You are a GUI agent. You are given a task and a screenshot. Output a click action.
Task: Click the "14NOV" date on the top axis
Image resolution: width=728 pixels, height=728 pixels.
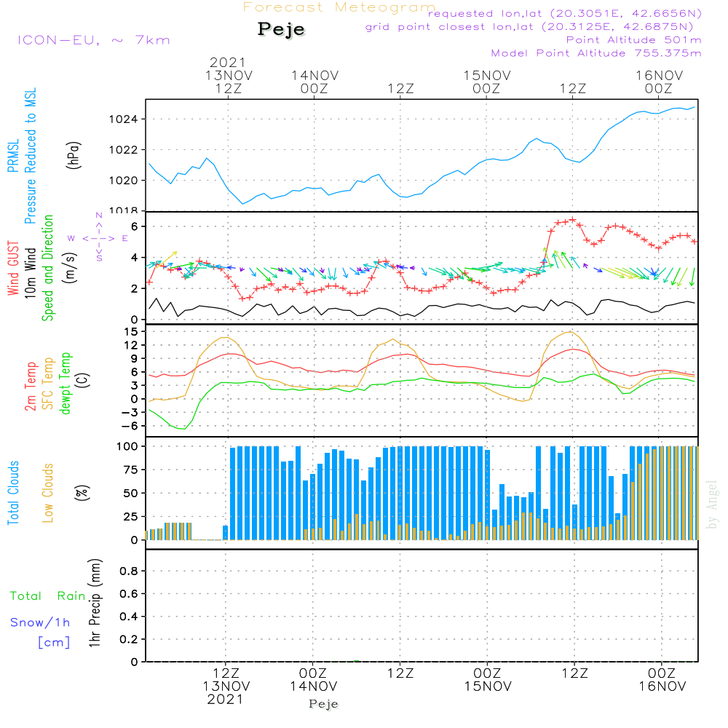pos(314,75)
